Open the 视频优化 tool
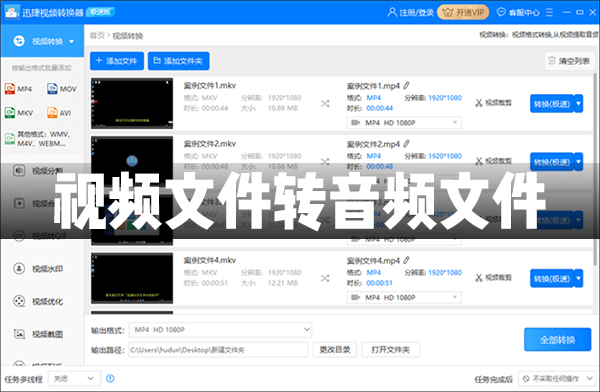Image resolution: width=600 pixels, height=392 pixels. tap(38, 301)
